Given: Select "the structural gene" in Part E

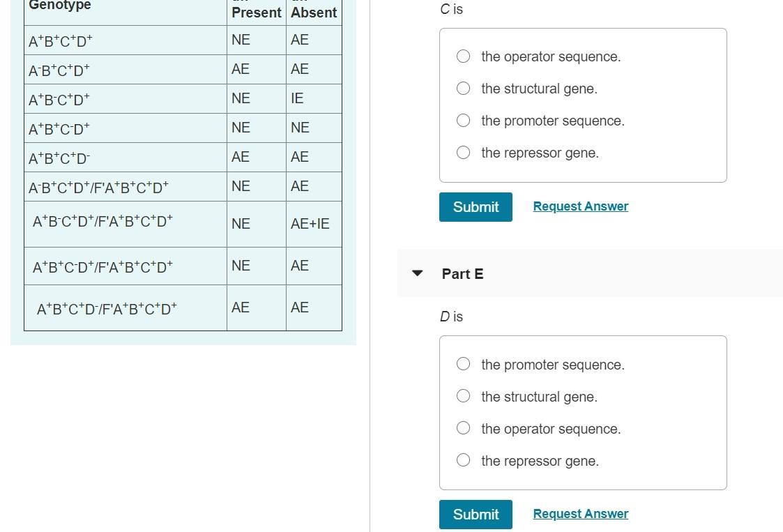Looking at the screenshot, I should click(463, 396).
